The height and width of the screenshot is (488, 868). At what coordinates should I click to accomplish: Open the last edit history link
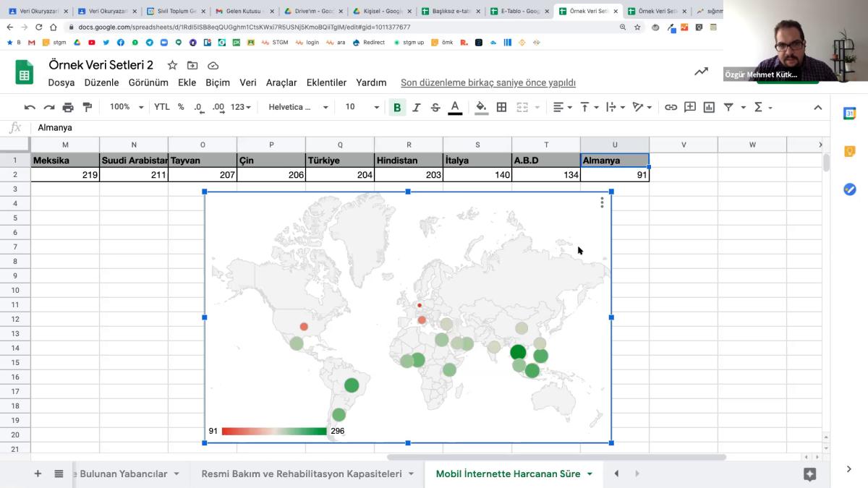click(x=488, y=82)
